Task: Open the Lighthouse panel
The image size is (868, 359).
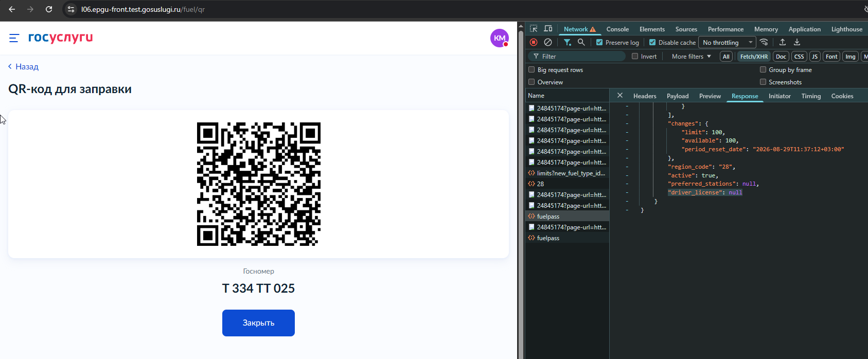Action: pyautogui.click(x=846, y=29)
